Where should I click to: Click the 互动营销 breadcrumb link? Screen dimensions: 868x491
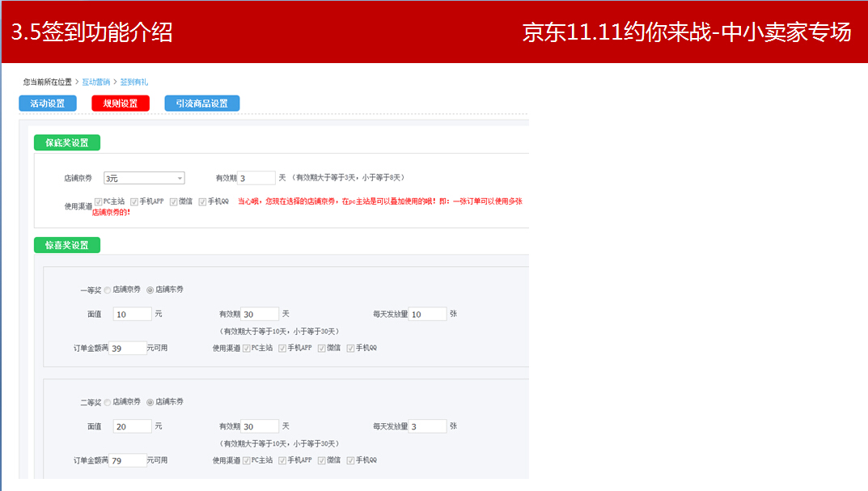click(95, 82)
